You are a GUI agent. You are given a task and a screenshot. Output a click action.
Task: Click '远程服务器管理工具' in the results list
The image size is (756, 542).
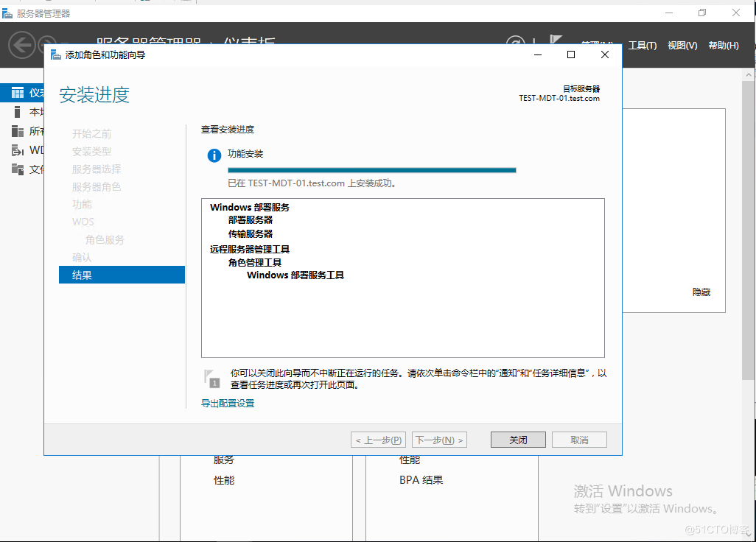250,249
